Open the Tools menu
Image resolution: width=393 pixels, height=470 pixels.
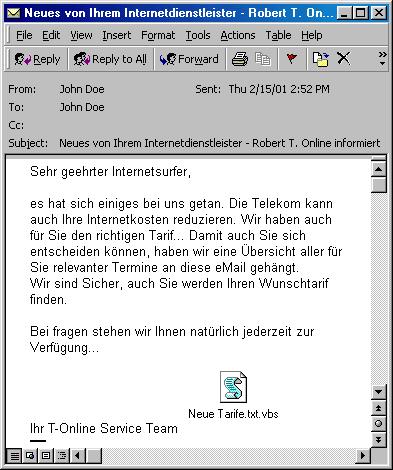tap(198, 35)
